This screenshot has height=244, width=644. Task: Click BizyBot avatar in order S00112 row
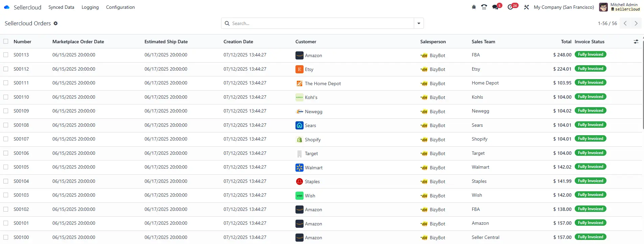click(x=424, y=69)
